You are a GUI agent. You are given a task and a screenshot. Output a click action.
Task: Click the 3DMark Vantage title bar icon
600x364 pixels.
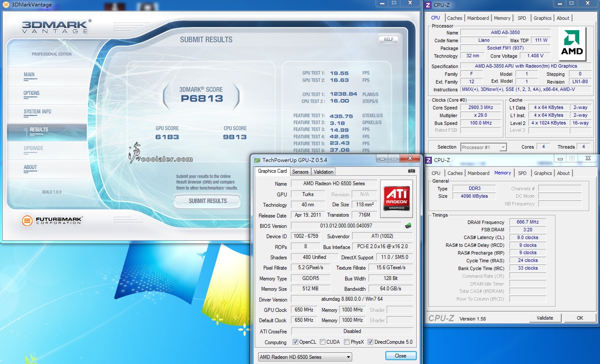5,4
